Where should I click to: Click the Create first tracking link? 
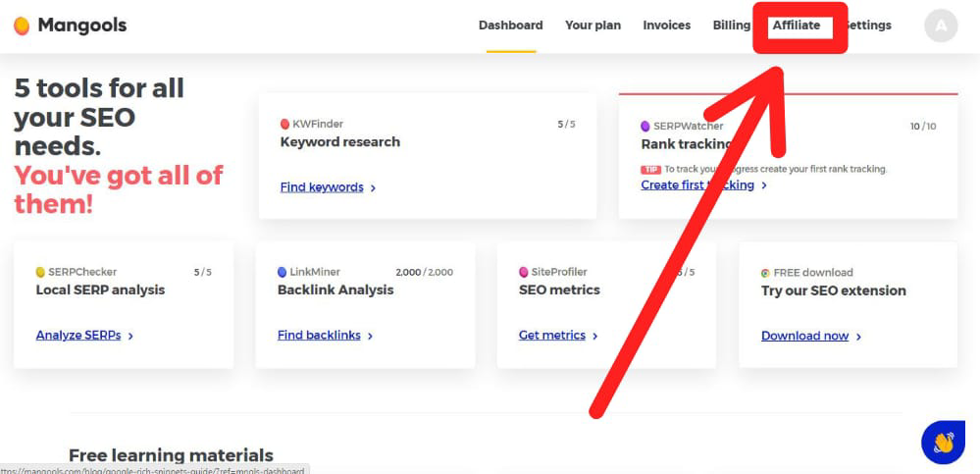point(697,185)
